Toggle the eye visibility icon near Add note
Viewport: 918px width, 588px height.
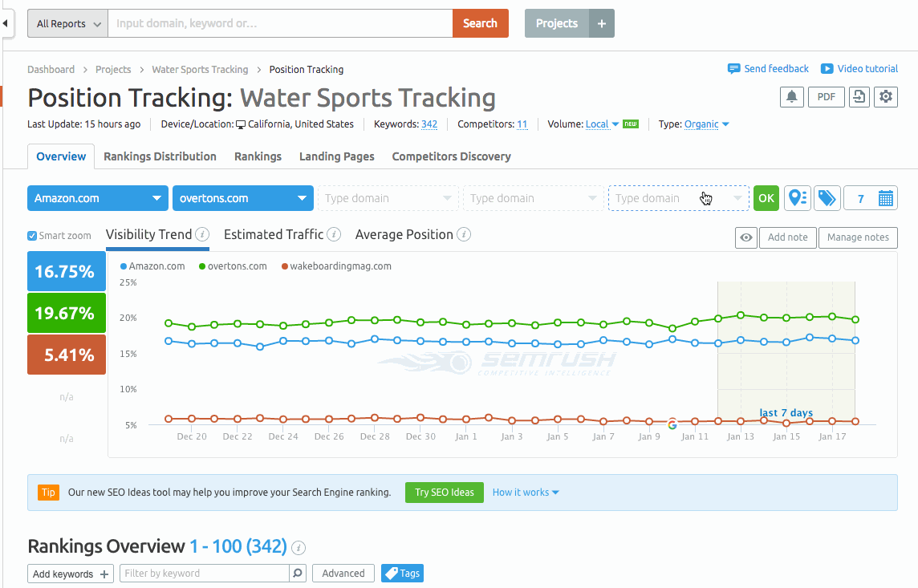click(x=745, y=237)
